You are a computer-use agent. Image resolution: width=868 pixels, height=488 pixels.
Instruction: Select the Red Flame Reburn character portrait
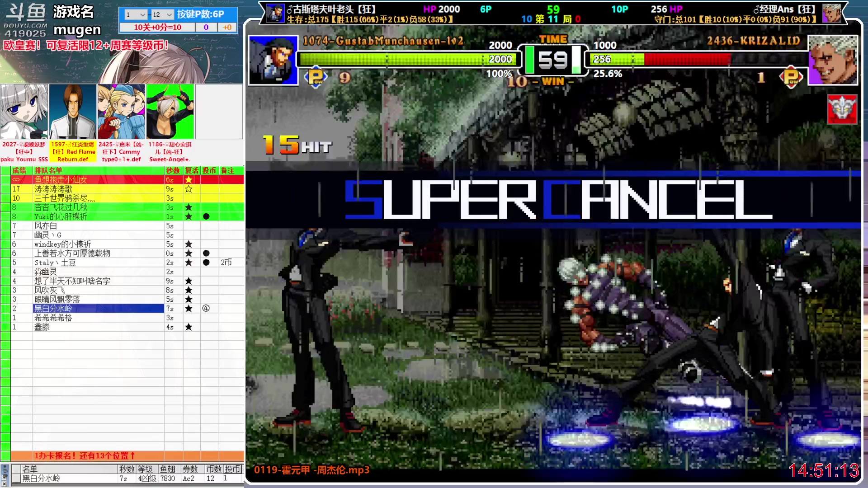(73, 111)
